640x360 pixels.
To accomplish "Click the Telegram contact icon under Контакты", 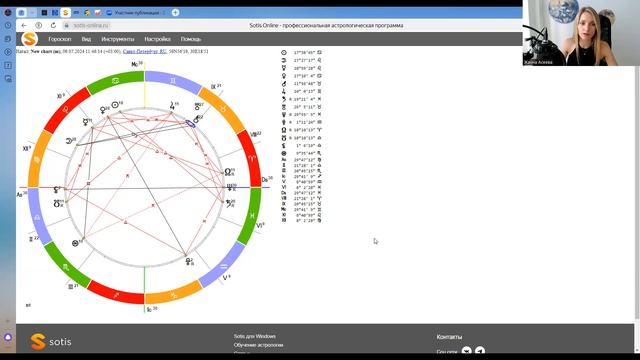I will click(480, 351).
